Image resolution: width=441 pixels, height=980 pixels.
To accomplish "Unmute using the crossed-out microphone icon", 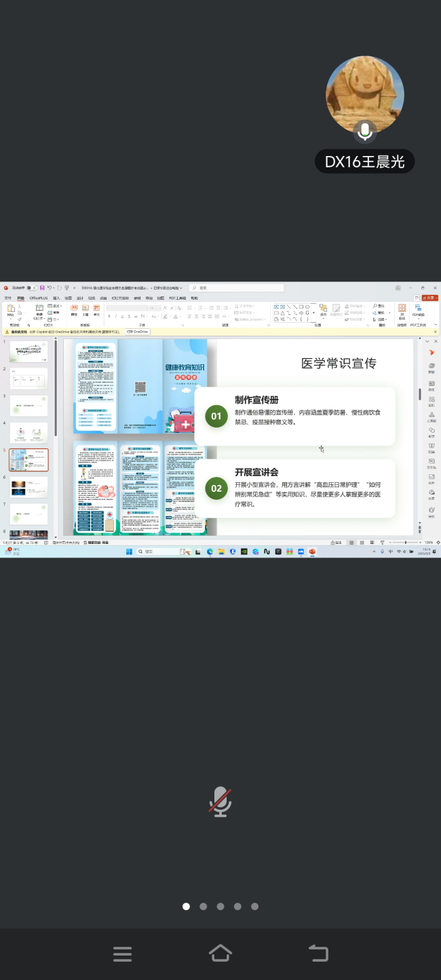I will coord(220,802).
